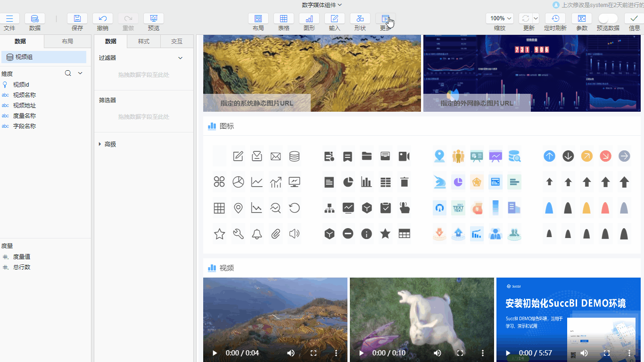The width and height of the screenshot is (644, 362).
Task: Click the Save icon in toolbar
Action: click(x=77, y=19)
